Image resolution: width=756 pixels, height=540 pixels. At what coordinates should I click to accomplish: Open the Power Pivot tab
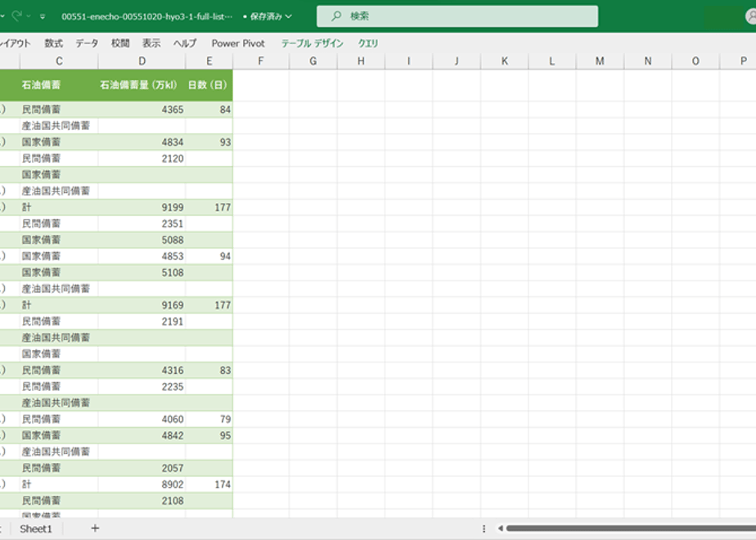pyautogui.click(x=238, y=43)
